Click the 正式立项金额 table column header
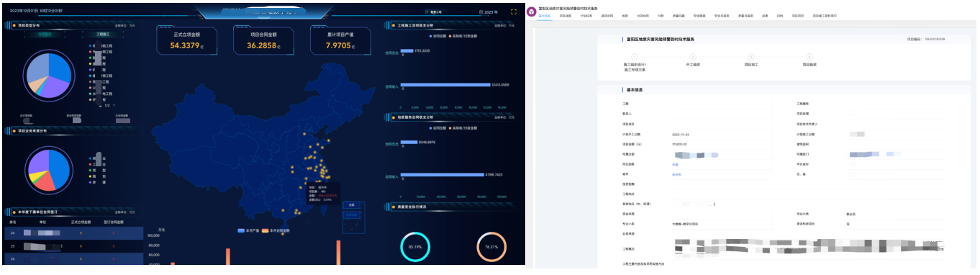The height and width of the screenshot is (275, 980). coord(81,222)
